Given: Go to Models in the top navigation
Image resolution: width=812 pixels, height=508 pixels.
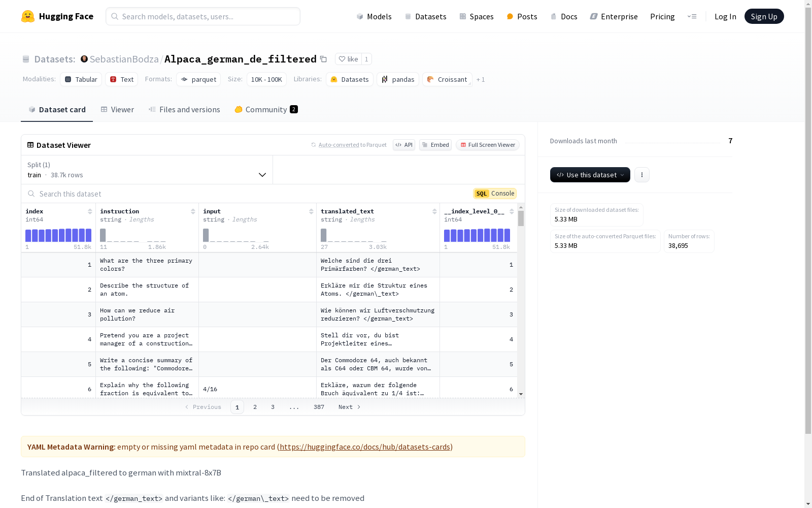Looking at the screenshot, I should click(374, 16).
